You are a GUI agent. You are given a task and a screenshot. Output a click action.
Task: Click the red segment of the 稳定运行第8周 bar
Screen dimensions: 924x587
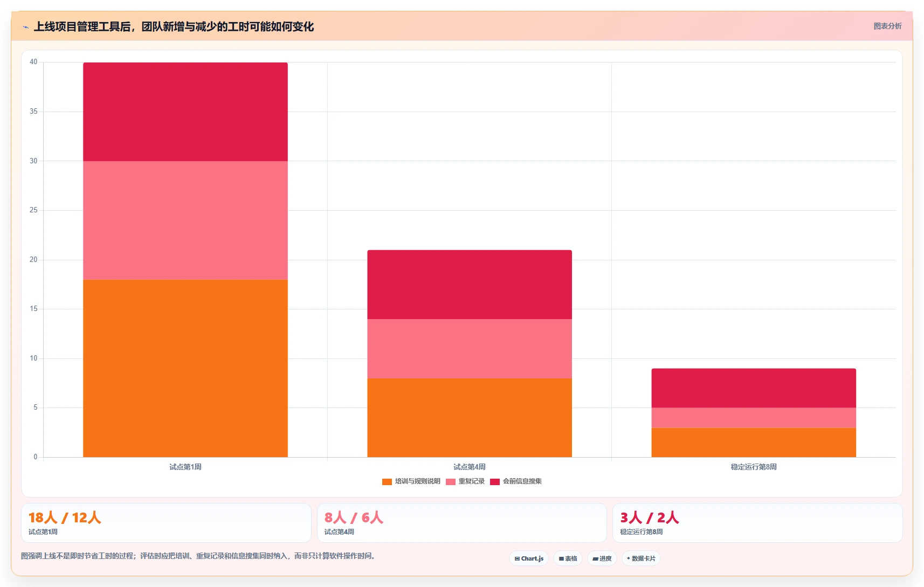tap(754, 388)
